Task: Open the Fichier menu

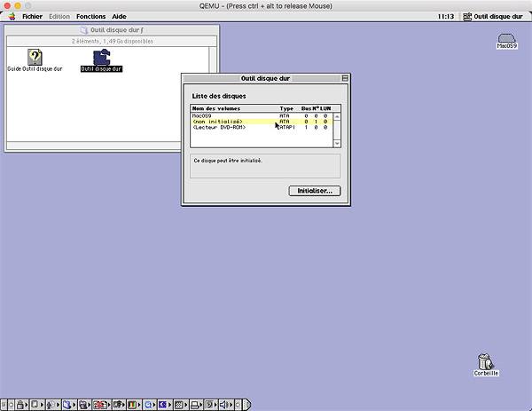Action: [32, 16]
